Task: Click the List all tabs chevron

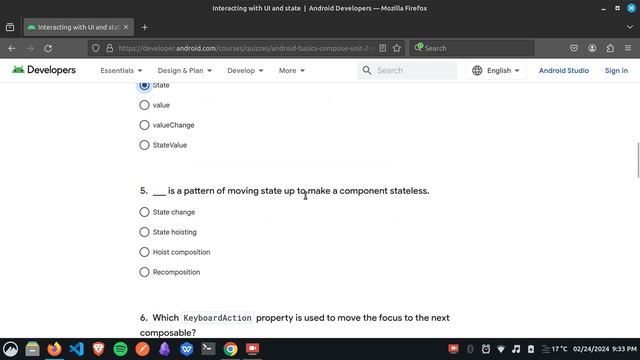Action: (x=629, y=27)
